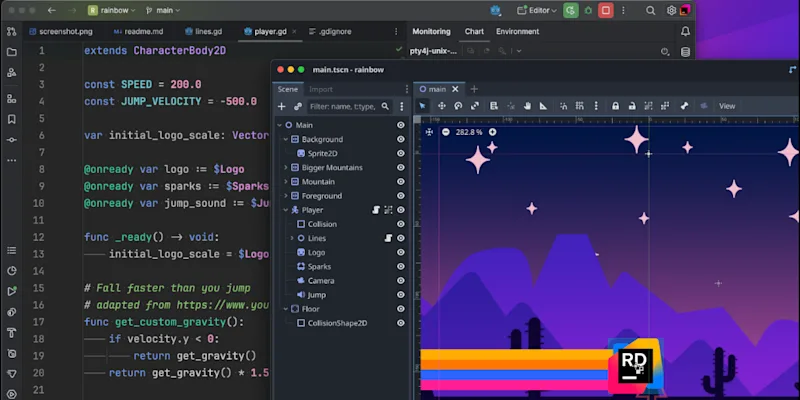Pick the Pan Mode hand tool
This screenshot has height=400, width=800.
(x=528, y=106)
